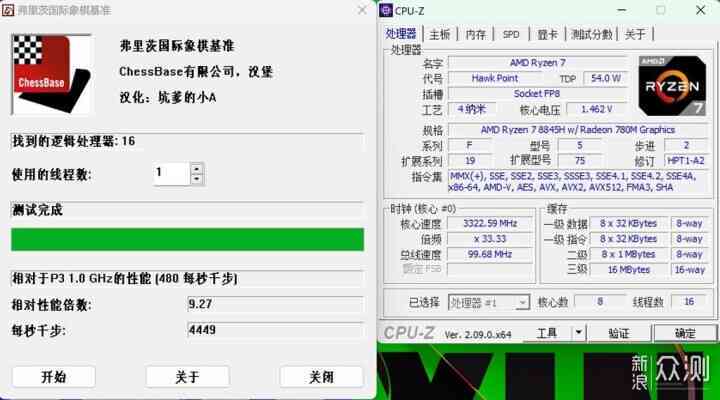Click the AMD Ryzen 7 logo in CPU-Z

coord(672,86)
